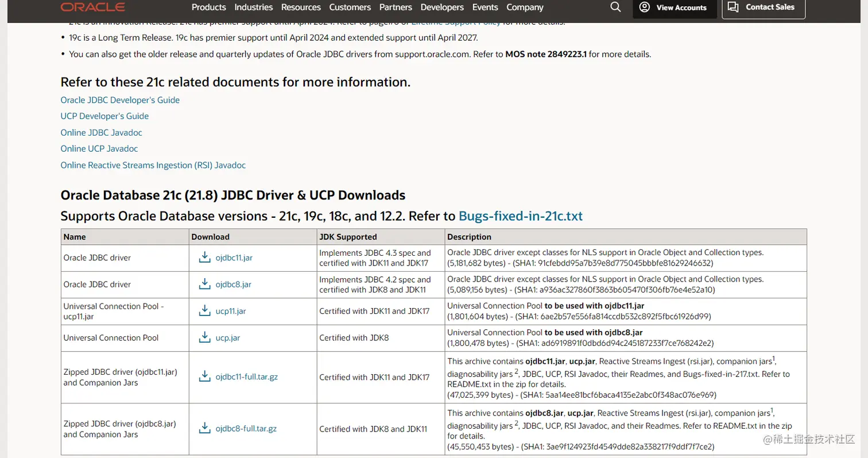Click the 'MOS note 2849223.1' text
Image resolution: width=868 pixels, height=458 pixels.
[545, 54]
